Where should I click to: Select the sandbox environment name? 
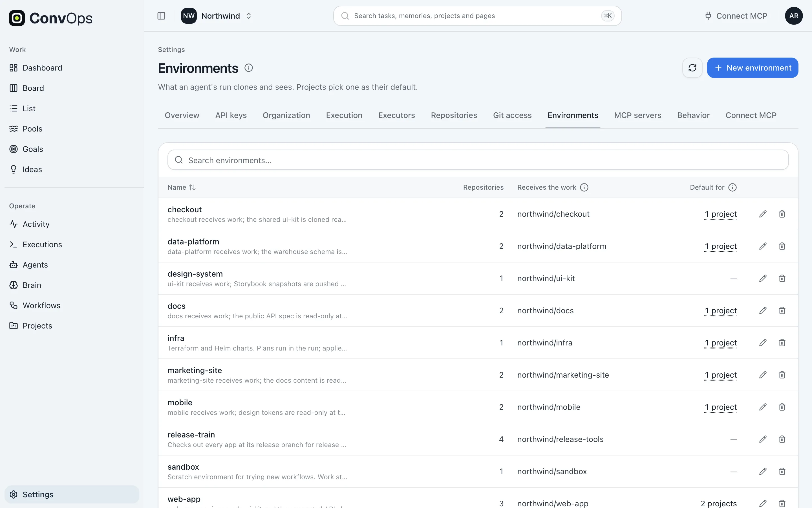pyautogui.click(x=183, y=467)
